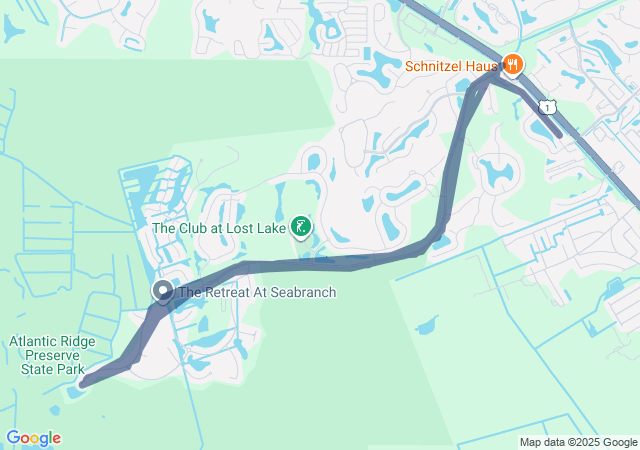
Task: Select the small pond at route's southwest end
Action: [x=74, y=392]
